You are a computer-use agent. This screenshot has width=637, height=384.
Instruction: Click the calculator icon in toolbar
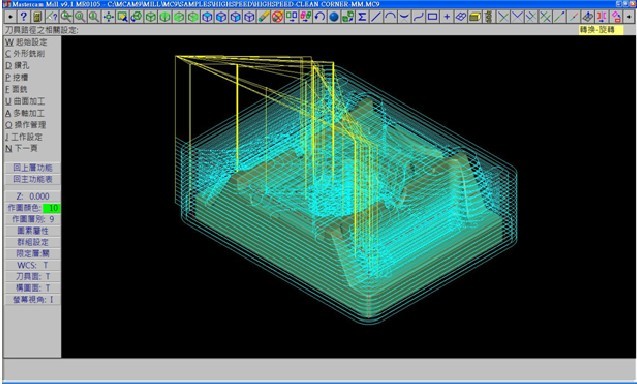pos(37,17)
